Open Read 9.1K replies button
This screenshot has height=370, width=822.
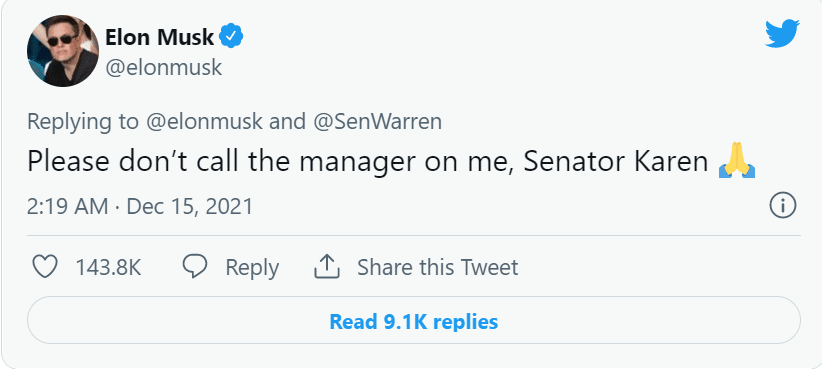pos(414,321)
